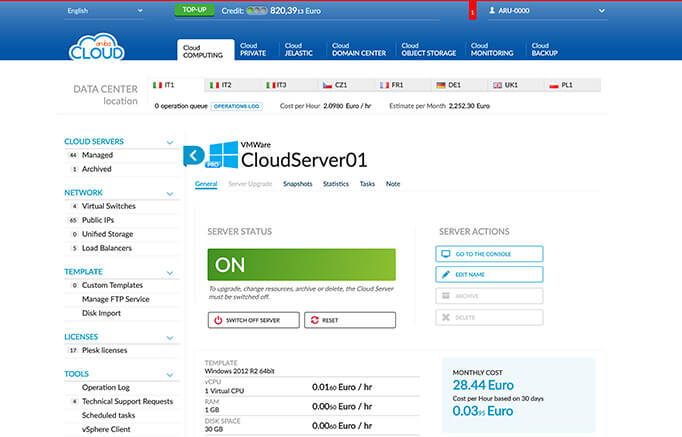Open the English language dropdown
Viewport: 682px width, 437px height.
(104, 11)
